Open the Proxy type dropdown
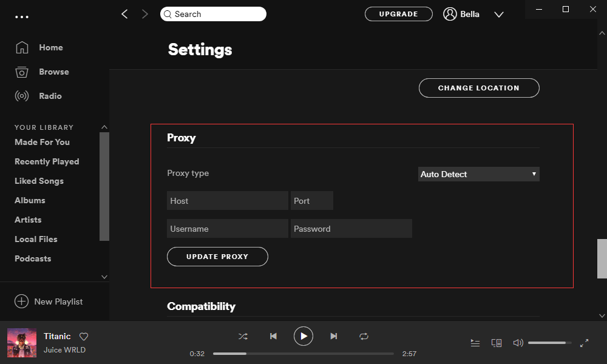 click(x=478, y=174)
